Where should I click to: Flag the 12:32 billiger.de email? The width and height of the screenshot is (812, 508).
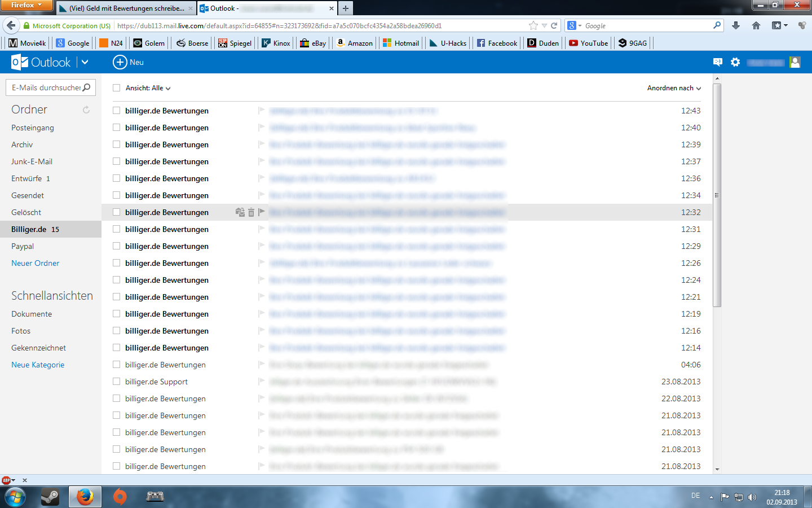(261, 212)
